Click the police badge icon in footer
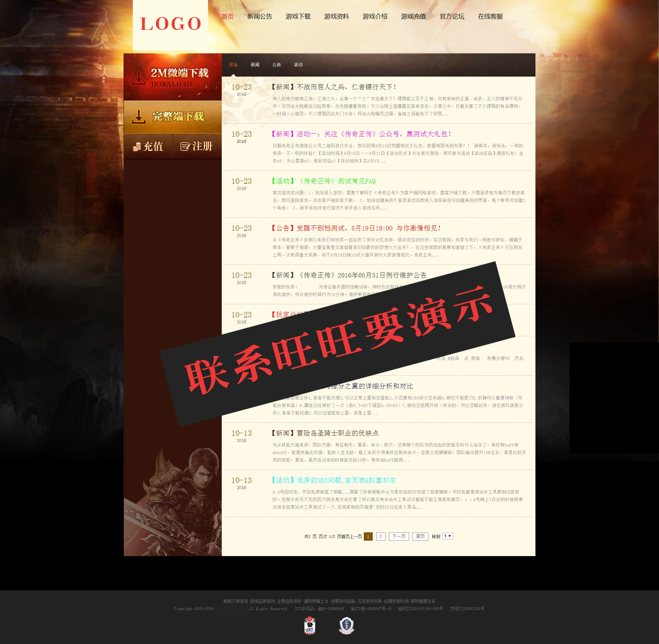 (310, 625)
